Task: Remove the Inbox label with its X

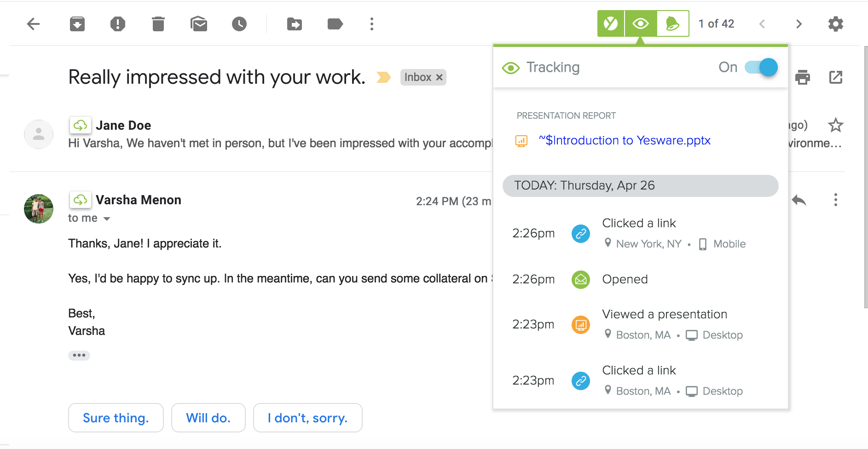Action: 440,77
